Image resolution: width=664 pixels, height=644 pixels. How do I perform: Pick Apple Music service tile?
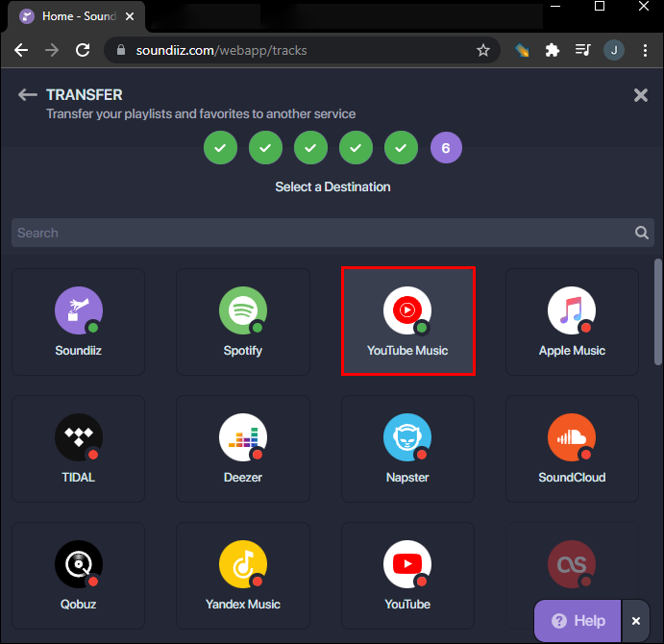(x=572, y=321)
